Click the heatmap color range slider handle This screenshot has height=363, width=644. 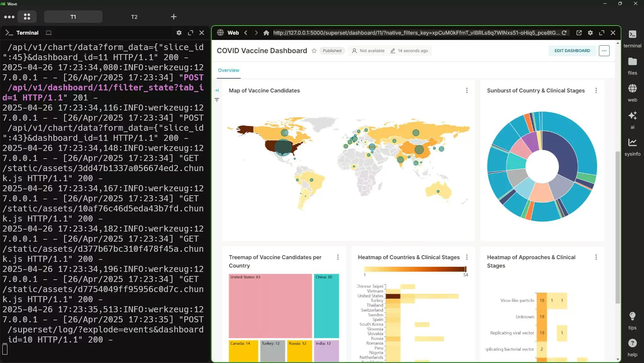click(x=465, y=269)
